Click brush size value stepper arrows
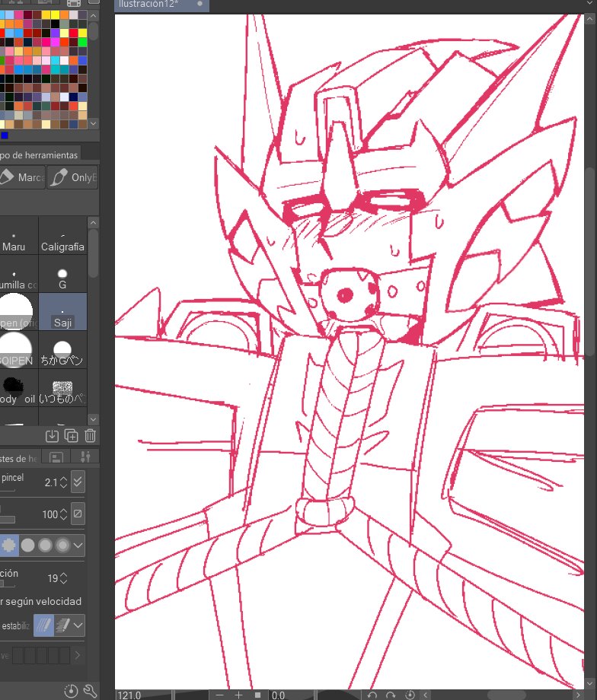Image resolution: width=597 pixels, height=700 pixels. (x=63, y=482)
